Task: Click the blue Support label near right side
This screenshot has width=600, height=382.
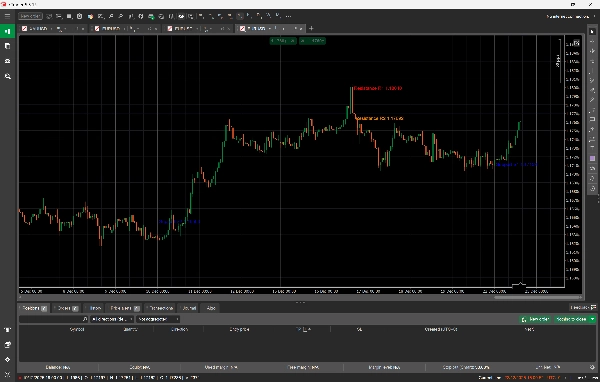Action: coord(517,165)
